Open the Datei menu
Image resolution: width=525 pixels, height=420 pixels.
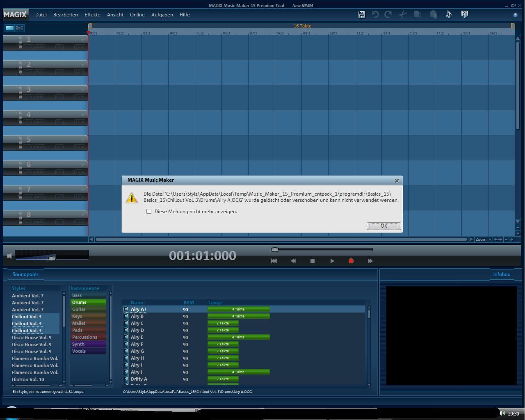point(41,15)
